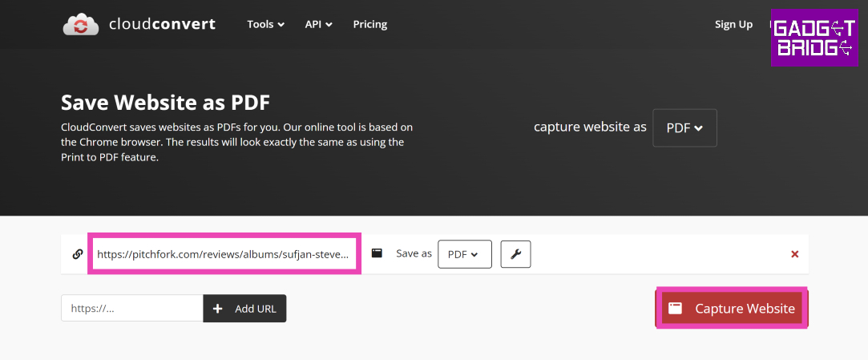Viewport: 868px width, 360px height.
Task: Click the Gadget Bridge purple logo
Action: pyautogui.click(x=813, y=38)
